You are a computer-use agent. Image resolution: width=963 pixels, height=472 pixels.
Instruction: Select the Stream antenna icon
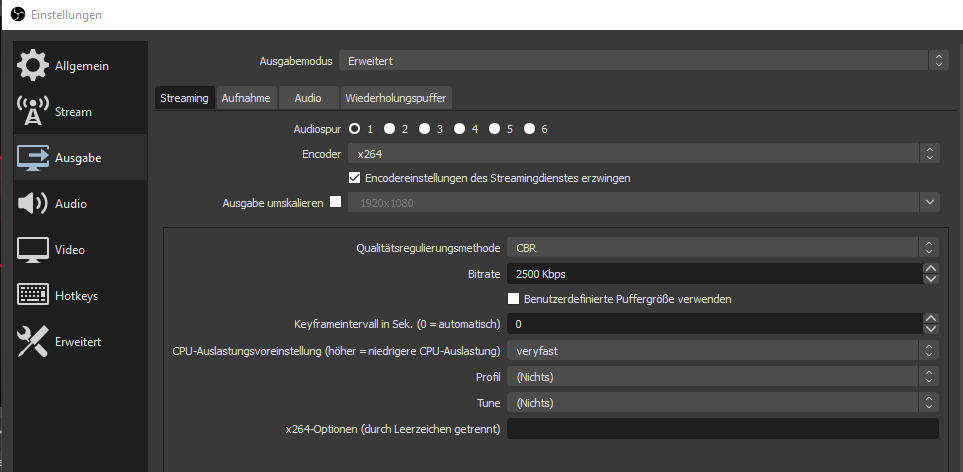[x=33, y=112]
